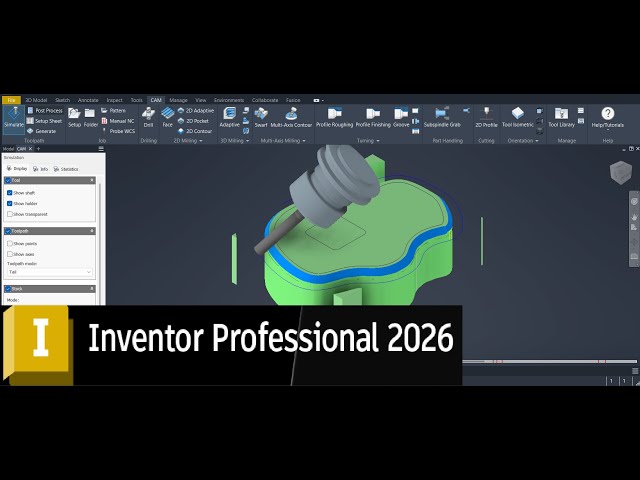Select the Multi-Axis Contour tool
Screen dimensions: 640x480
[x=291, y=118]
